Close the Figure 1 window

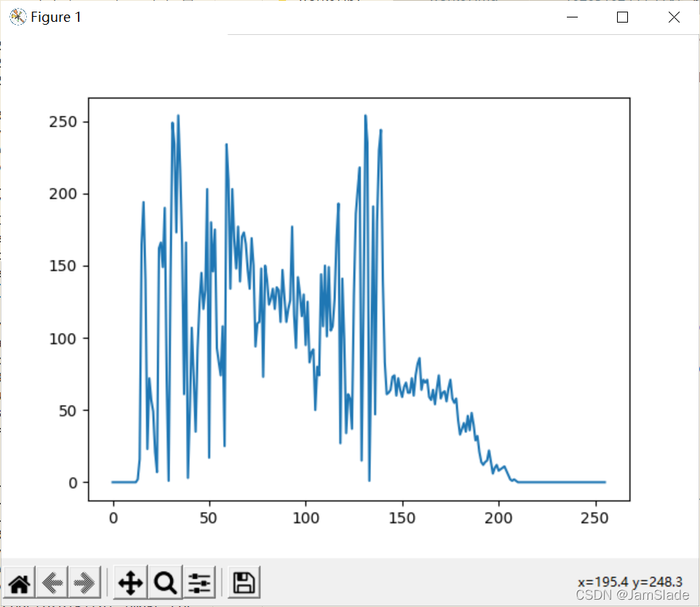click(674, 17)
